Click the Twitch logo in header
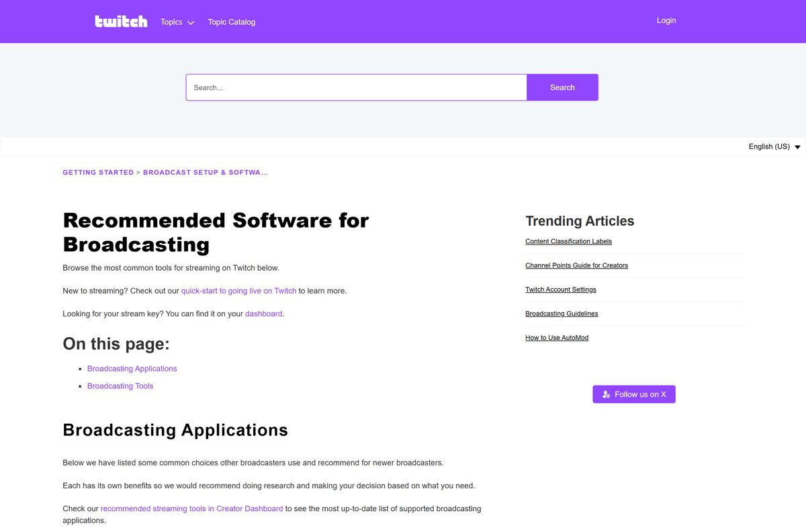This screenshot has height=532, width=806. [x=121, y=21]
